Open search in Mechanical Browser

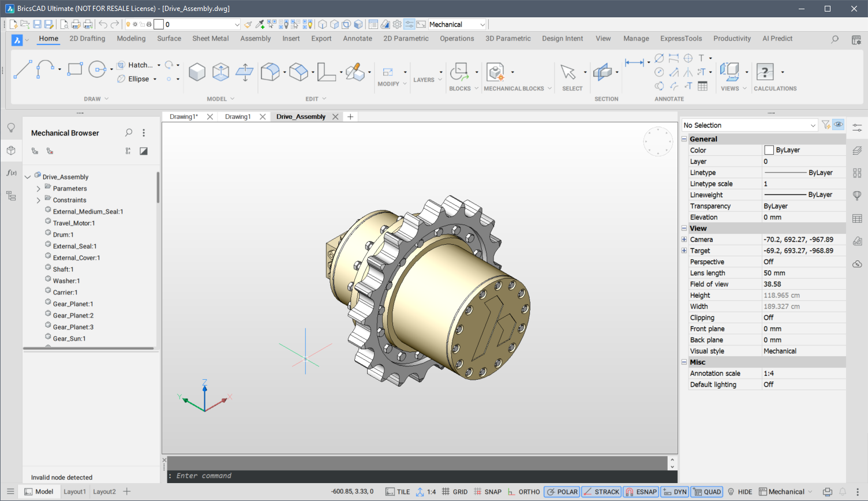(129, 133)
